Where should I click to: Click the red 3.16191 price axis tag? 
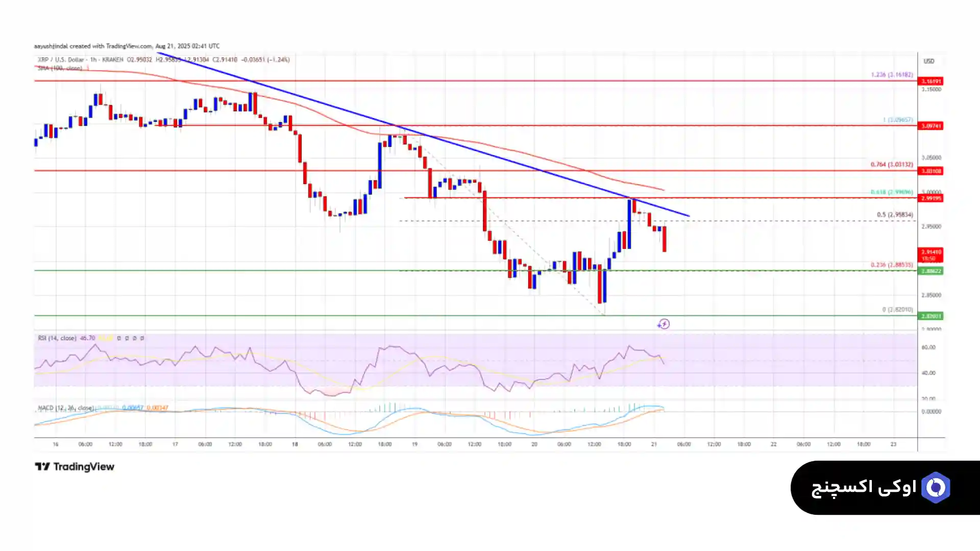pos(930,81)
